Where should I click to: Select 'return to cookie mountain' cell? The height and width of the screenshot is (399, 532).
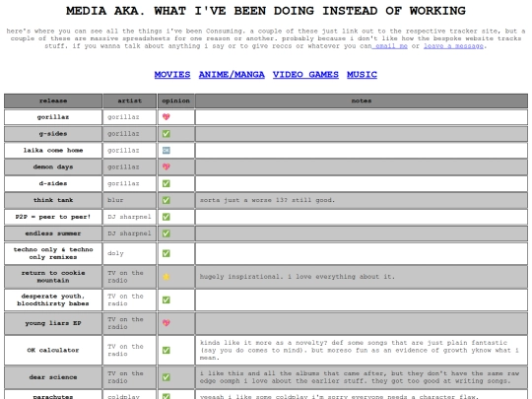tap(53, 277)
